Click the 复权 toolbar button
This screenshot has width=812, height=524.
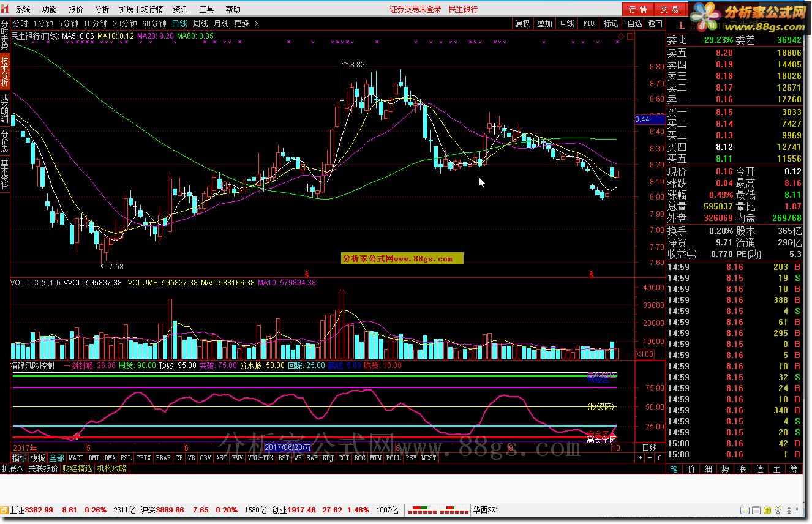click(x=522, y=23)
